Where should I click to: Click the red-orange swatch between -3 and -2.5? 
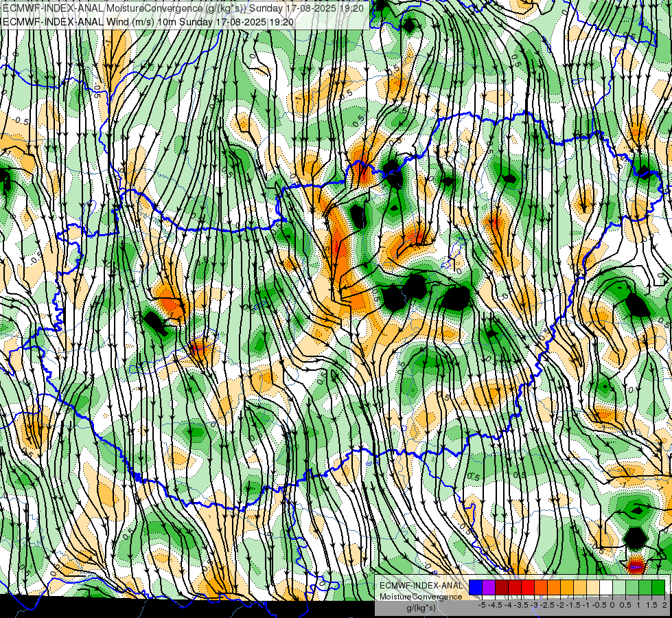coord(541,588)
